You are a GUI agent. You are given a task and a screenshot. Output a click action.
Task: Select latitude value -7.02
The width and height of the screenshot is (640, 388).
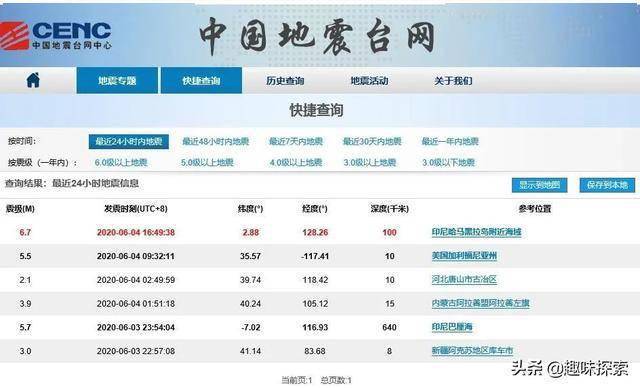(x=250, y=327)
